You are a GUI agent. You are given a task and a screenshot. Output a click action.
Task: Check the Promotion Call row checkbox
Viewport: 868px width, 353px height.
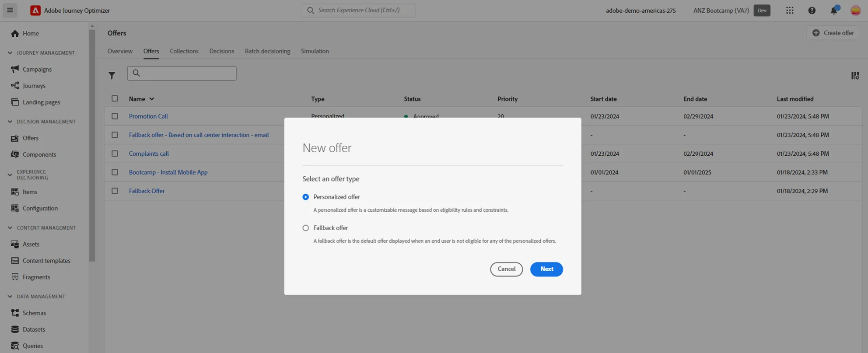[115, 116]
